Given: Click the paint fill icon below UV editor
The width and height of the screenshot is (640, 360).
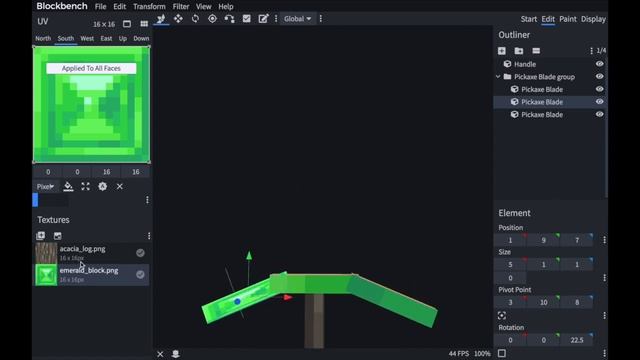Looking at the screenshot, I should coord(68,187).
